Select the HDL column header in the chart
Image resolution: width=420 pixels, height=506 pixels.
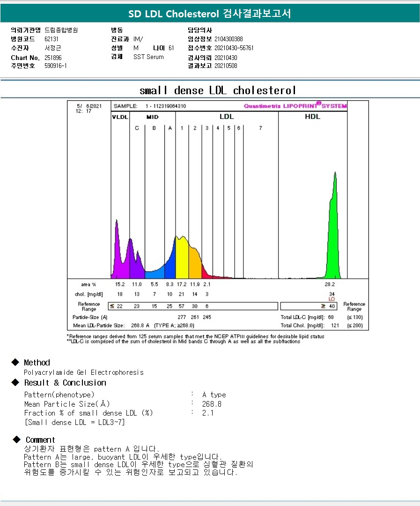coord(312,117)
